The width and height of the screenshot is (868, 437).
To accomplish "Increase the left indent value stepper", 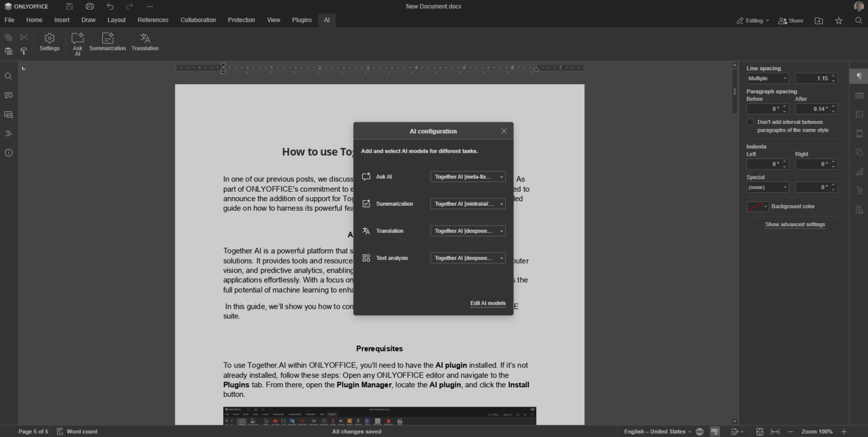I will tap(785, 162).
